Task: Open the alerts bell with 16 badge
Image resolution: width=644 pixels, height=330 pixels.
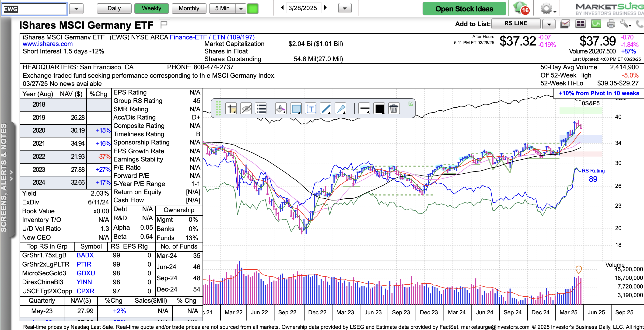Action: pyautogui.click(x=521, y=8)
